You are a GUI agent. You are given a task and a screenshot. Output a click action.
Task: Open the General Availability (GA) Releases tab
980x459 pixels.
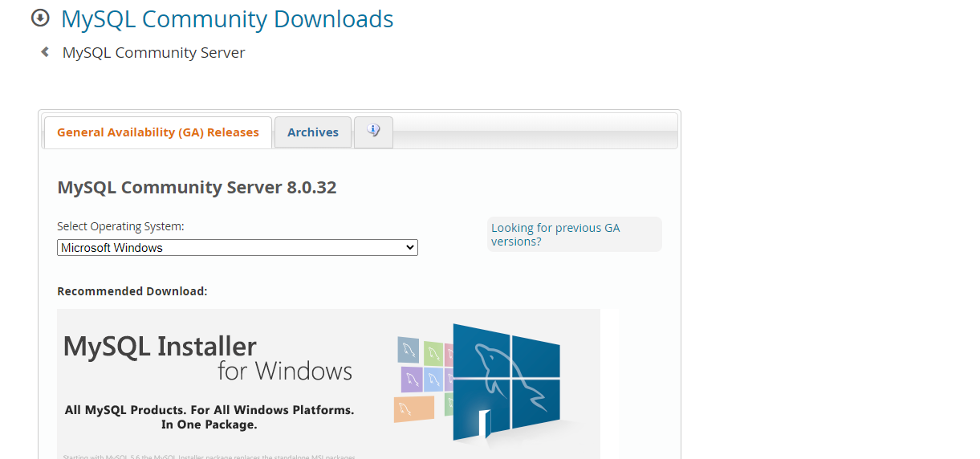pos(158,132)
